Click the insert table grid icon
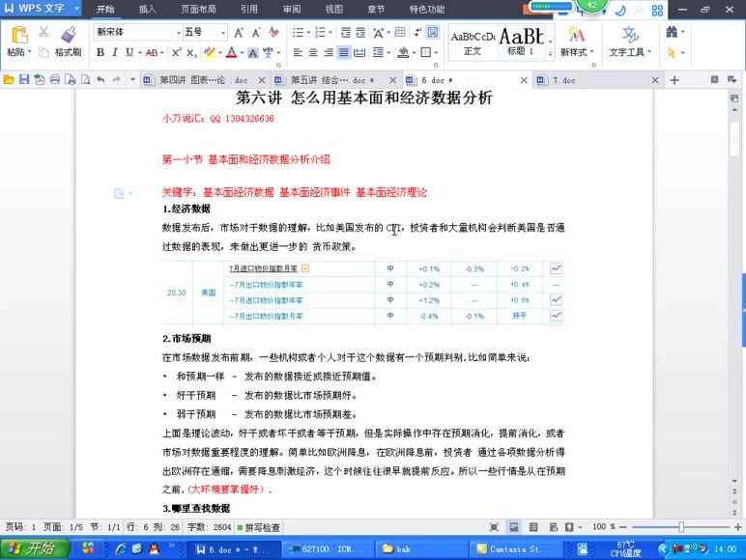This screenshot has width=746, height=560. 400,32
